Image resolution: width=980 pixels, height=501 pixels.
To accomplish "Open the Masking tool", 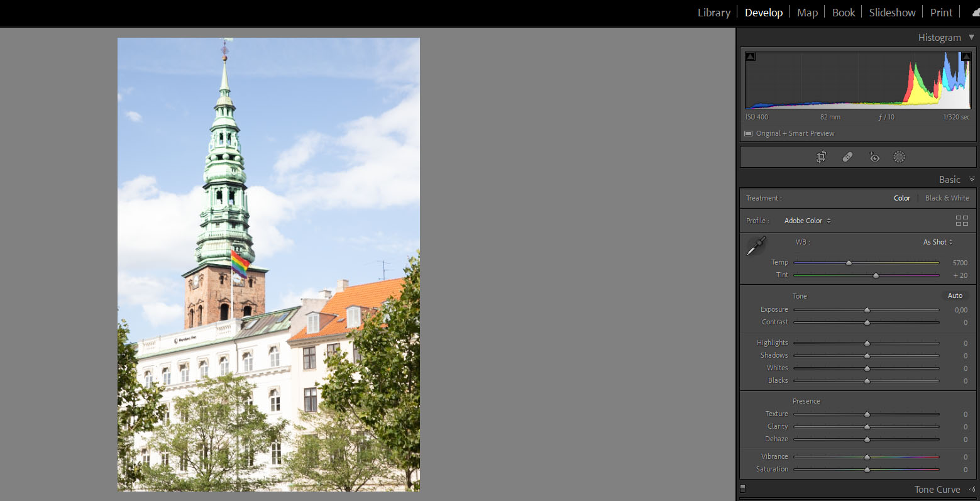I will 899,157.
